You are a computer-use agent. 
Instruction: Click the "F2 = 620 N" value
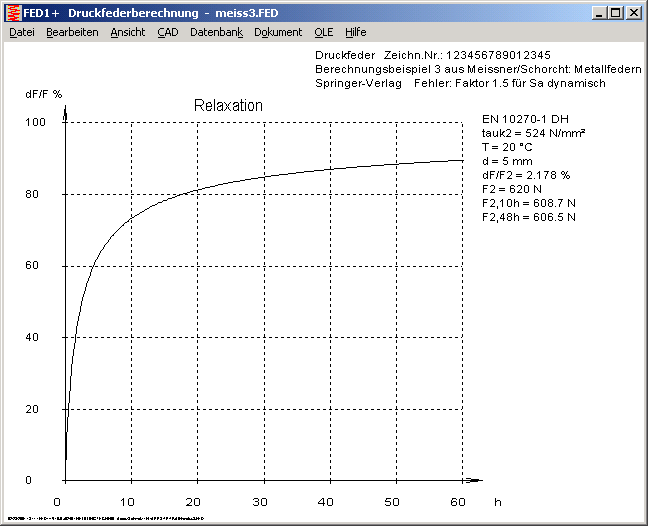(511, 189)
